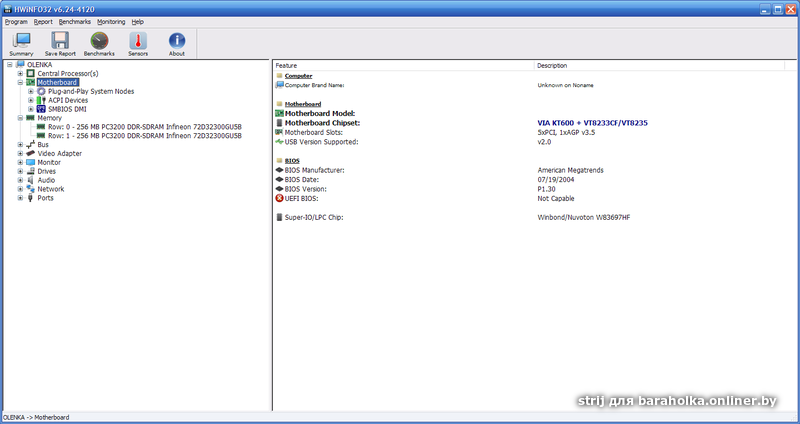
Task: Expand the Audio tree node
Action: (x=20, y=180)
